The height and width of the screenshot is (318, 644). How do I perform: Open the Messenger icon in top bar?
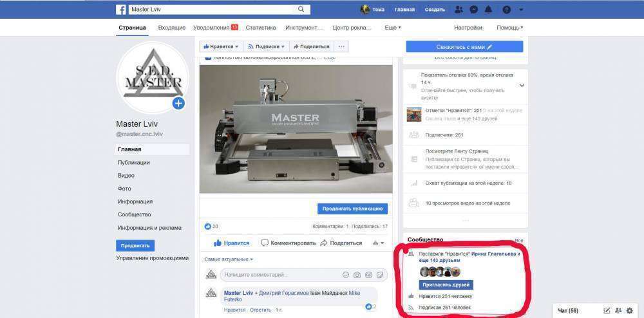click(474, 10)
